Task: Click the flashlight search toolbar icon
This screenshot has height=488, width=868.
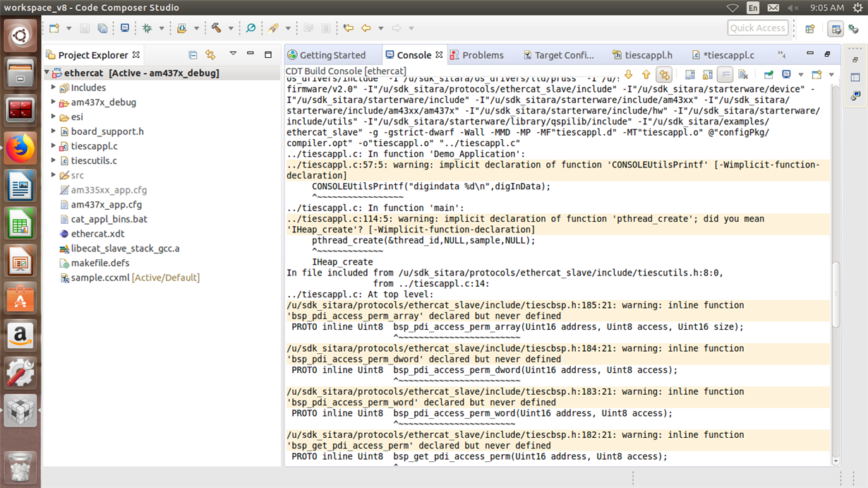Action: (x=273, y=28)
